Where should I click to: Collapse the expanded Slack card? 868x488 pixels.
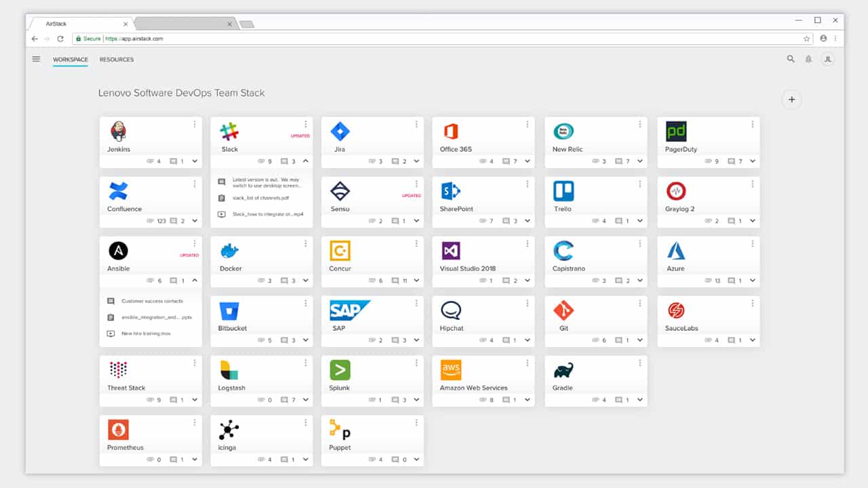[x=306, y=161]
